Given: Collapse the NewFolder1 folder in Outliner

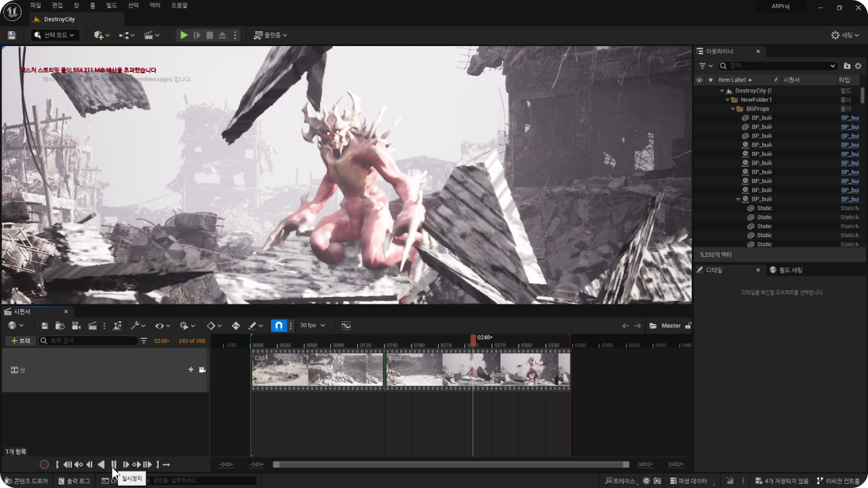Looking at the screenshot, I should [x=728, y=100].
